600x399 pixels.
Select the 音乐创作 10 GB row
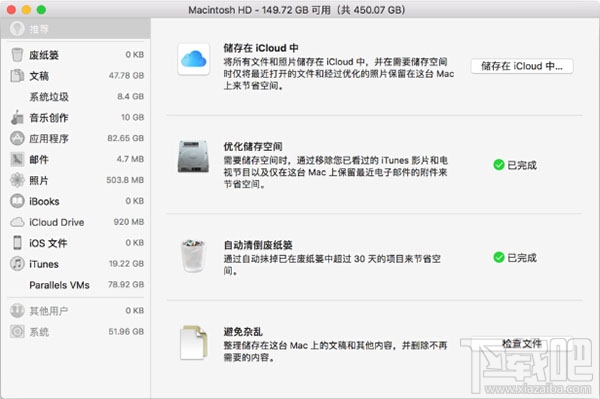[x=76, y=117]
